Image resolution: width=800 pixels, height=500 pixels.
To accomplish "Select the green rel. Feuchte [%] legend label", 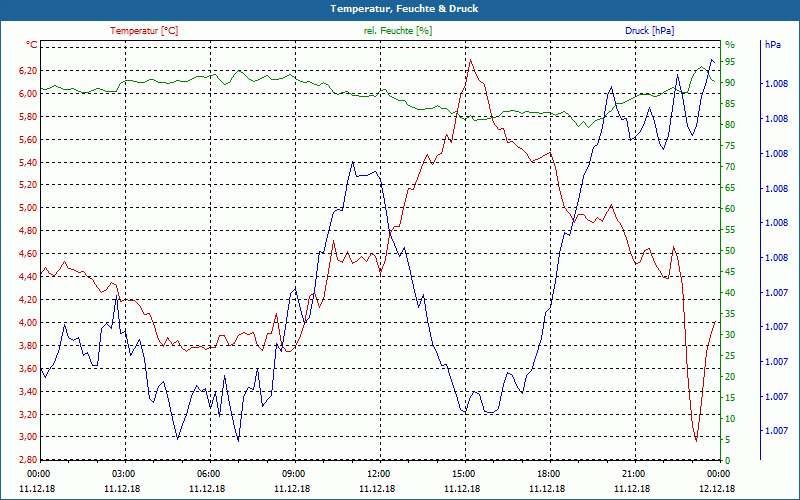I will click(397, 31).
